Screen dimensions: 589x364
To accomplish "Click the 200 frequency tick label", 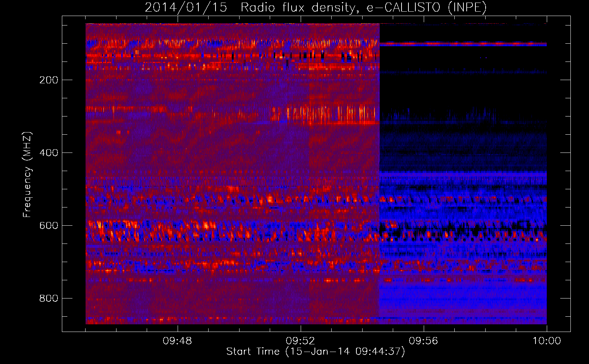I will pos(49,80).
